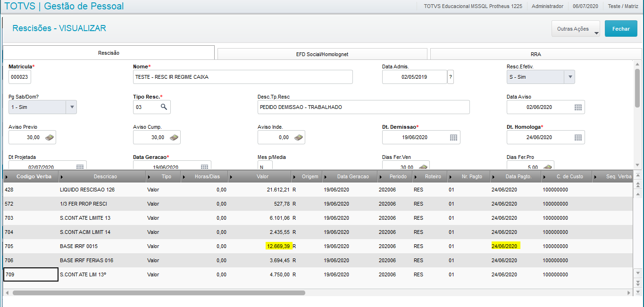Click the calculator icon in Aviso Cump.
This screenshot has width=644, height=307.
pos(174,138)
